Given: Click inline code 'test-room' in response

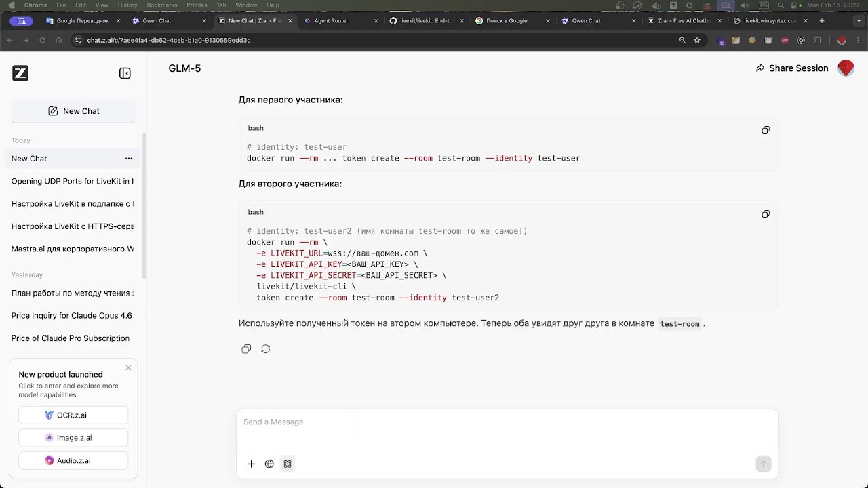Looking at the screenshot, I should (x=679, y=324).
